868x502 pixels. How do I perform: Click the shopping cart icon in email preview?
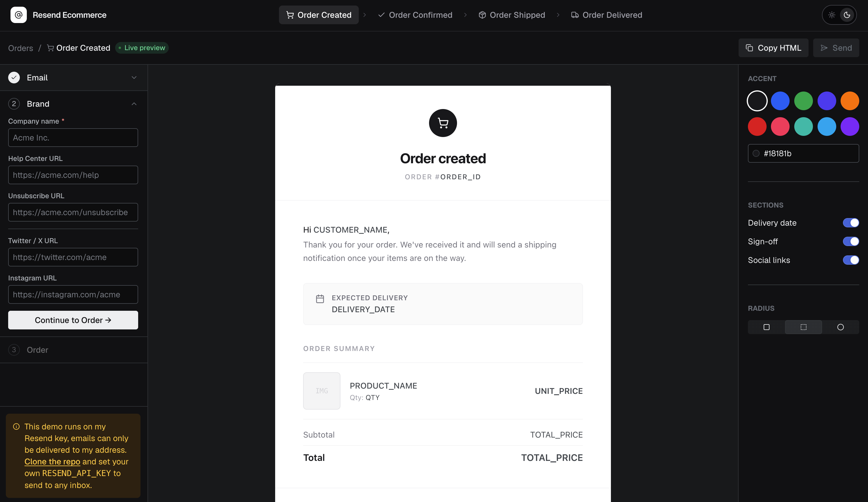(x=443, y=123)
